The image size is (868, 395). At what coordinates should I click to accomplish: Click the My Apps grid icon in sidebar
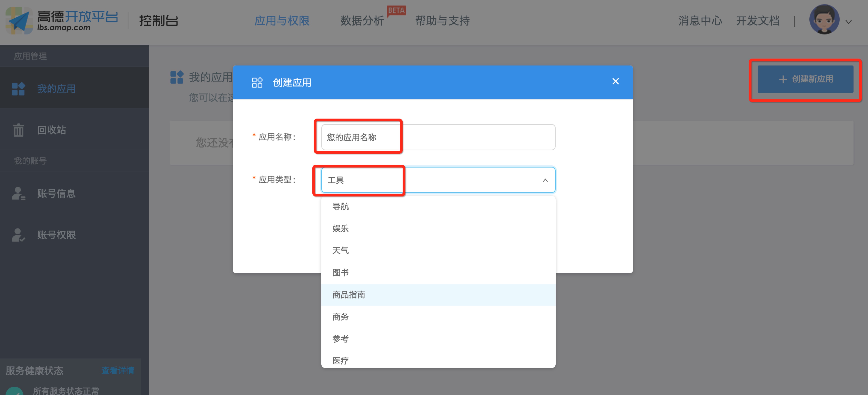(18, 89)
